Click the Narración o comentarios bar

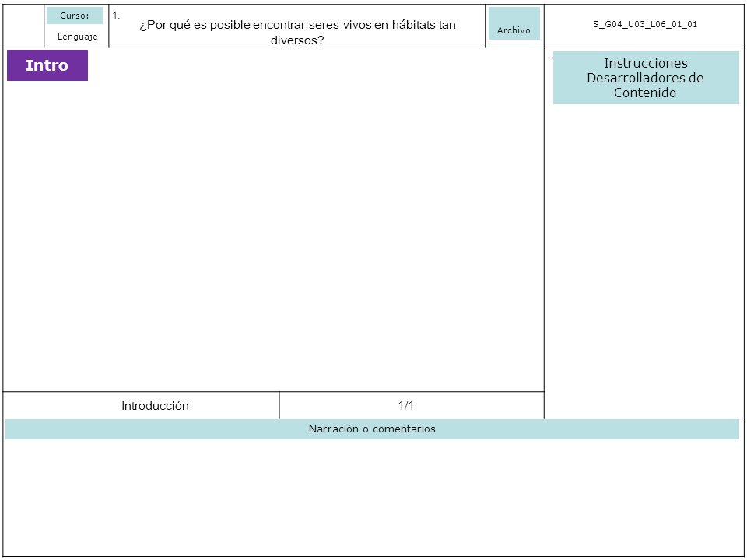372,429
